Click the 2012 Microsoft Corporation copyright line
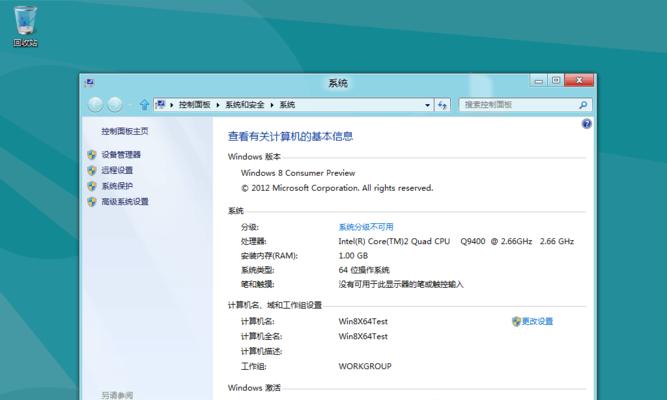The width and height of the screenshot is (667, 400). tap(337, 188)
